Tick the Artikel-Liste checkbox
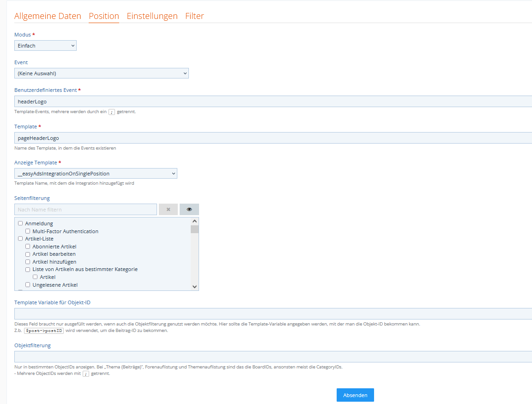532x404 pixels. coord(20,239)
